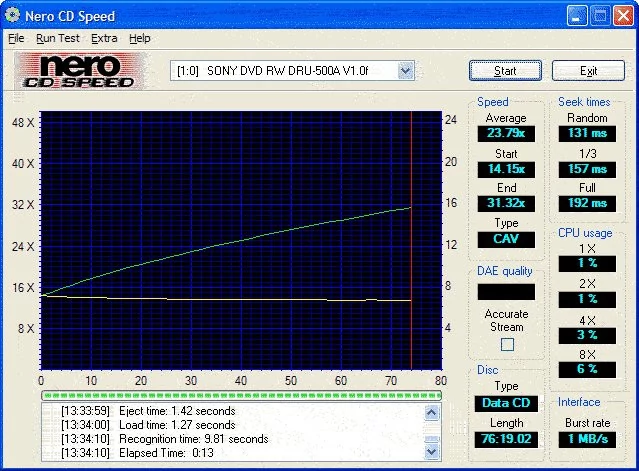Open the Help menu
This screenshot has height=471, width=639.
(140, 38)
